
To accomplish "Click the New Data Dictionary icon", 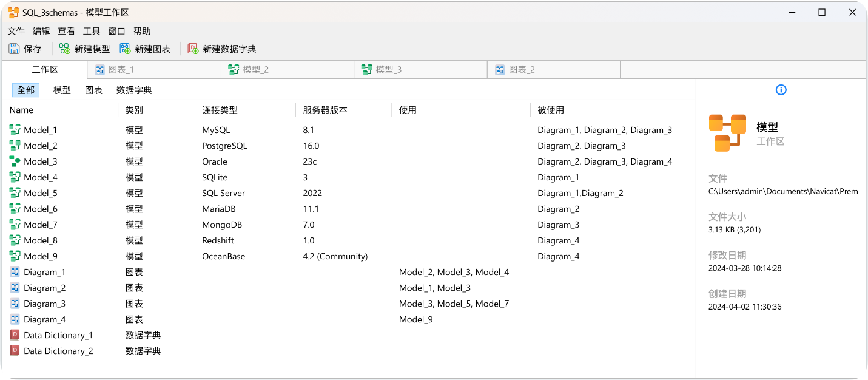I will pyautogui.click(x=193, y=49).
